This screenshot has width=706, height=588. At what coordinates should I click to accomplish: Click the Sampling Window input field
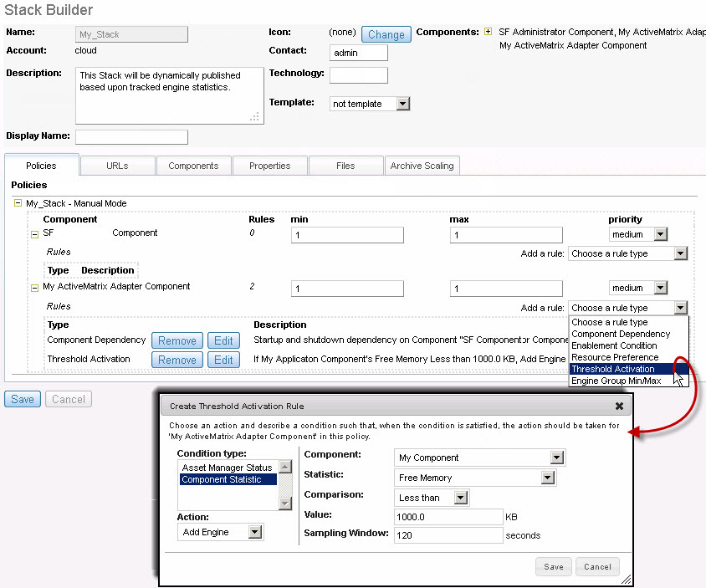pos(448,535)
